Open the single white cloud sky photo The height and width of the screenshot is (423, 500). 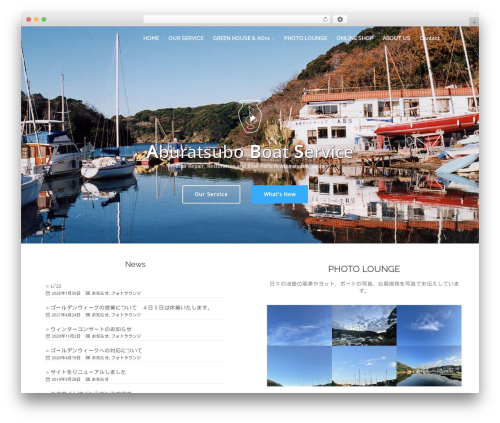pos(429,325)
